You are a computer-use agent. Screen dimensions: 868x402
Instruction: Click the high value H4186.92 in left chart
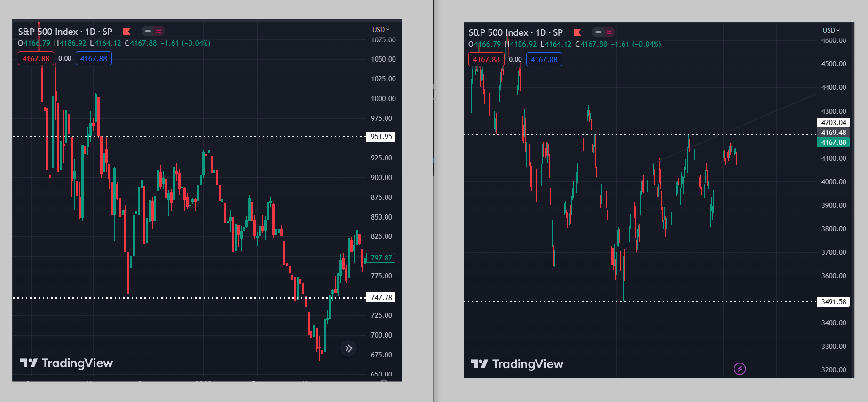click(70, 43)
